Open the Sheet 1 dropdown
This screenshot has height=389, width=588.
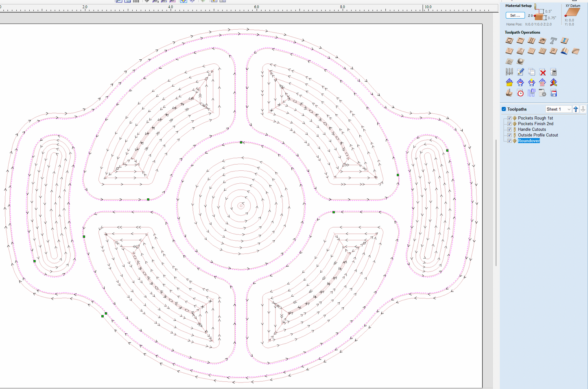558,109
